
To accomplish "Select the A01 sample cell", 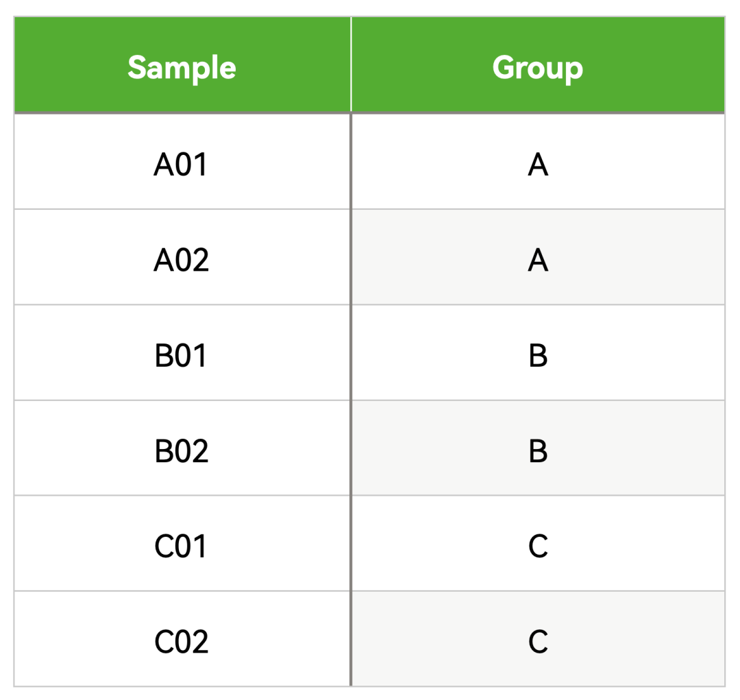I will click(182, 162).
